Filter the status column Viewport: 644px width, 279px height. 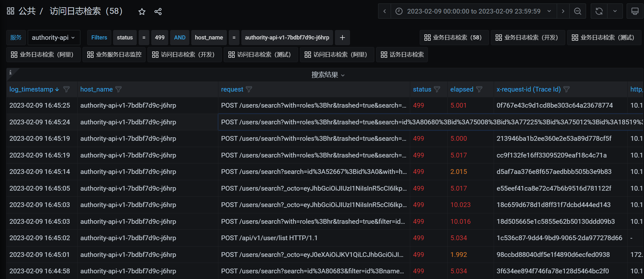(437, 89)
